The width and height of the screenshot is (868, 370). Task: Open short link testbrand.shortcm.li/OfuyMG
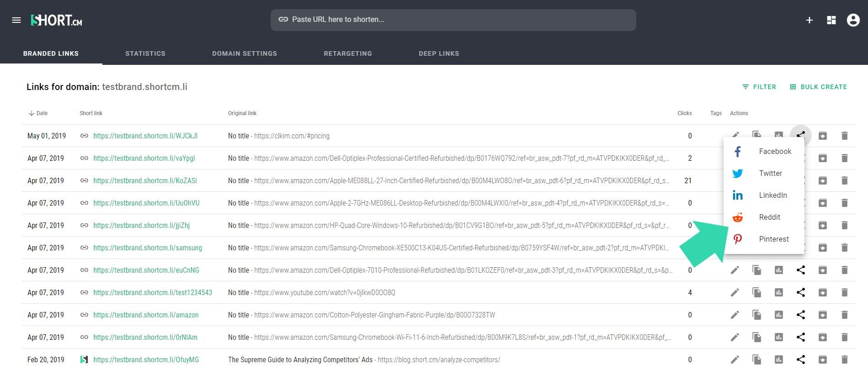pyautogui.click(x=146, y=359)
